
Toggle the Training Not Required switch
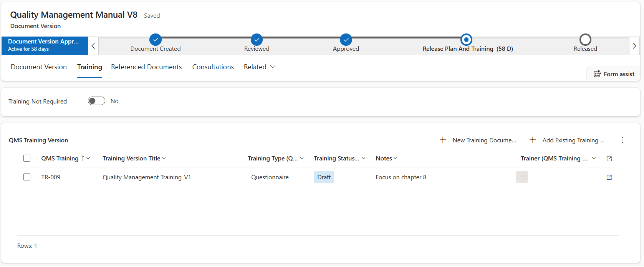pos(96,101)
